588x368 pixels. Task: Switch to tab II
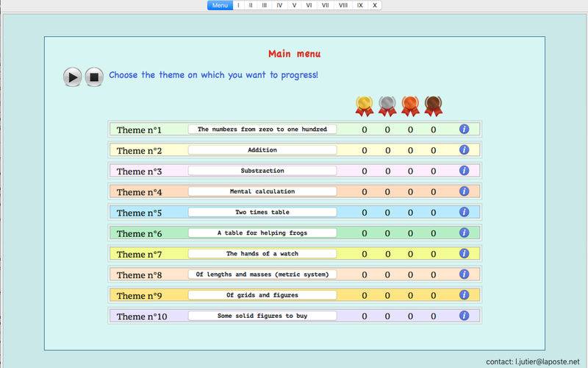coord(251,5)
